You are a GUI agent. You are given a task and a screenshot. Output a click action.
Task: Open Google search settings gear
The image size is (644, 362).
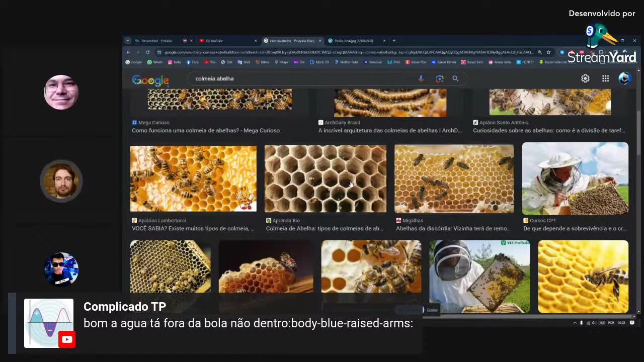click(x=585, y=78)
